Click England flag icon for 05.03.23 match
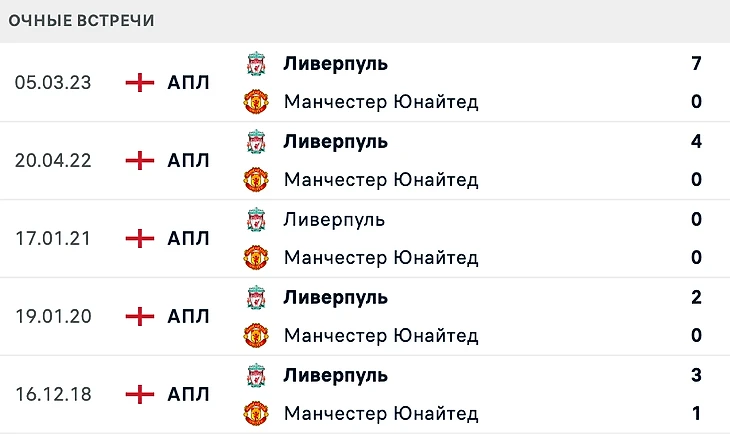730x434 pixels. click(x=140, y=83)
